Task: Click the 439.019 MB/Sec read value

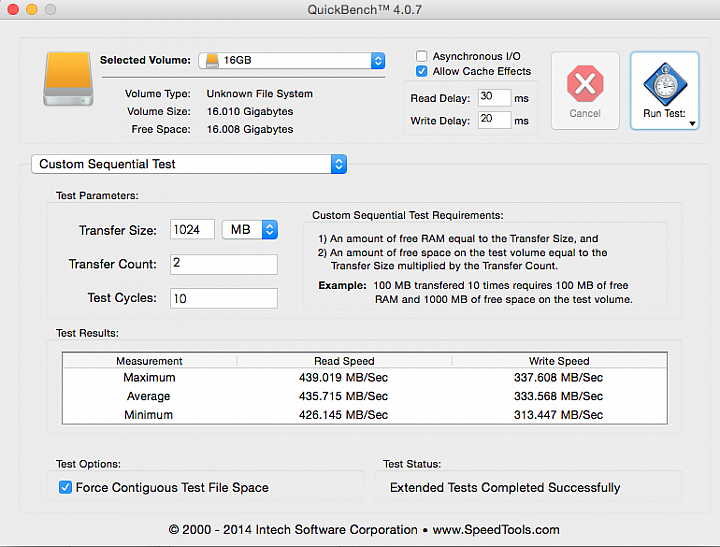Action: [x=343, y=378]
